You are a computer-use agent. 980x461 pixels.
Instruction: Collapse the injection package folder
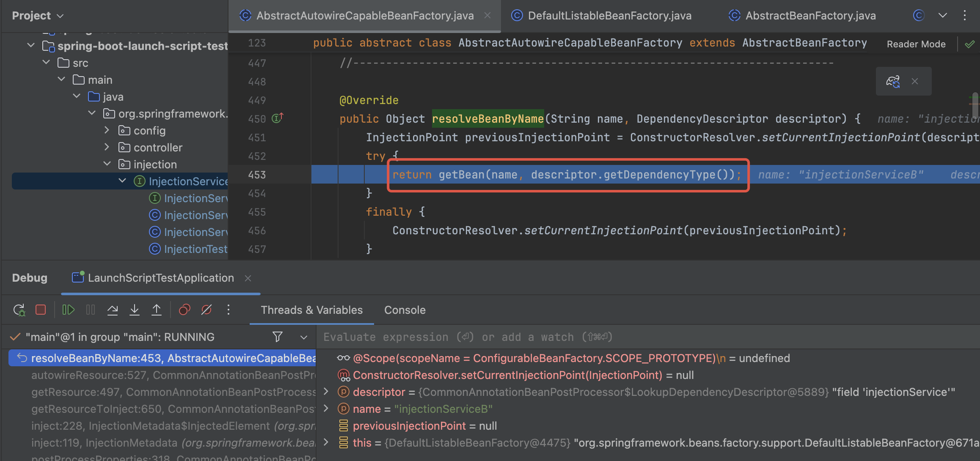tap(107, 164)
